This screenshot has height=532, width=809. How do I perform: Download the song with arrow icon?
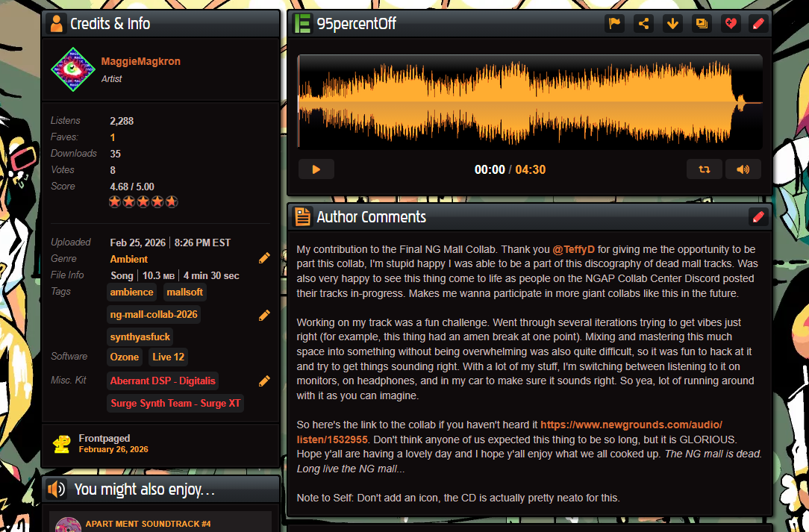point(672,23)
